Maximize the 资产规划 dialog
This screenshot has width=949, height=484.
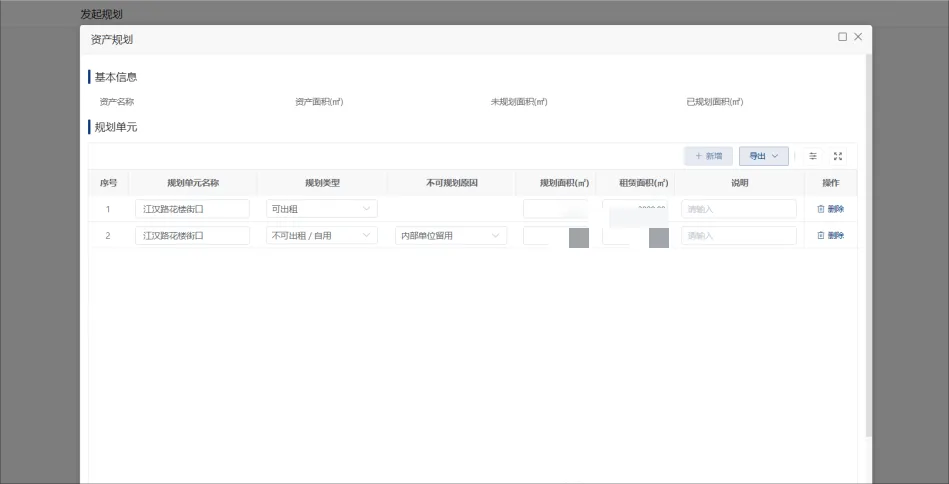(x=842, y=37)
